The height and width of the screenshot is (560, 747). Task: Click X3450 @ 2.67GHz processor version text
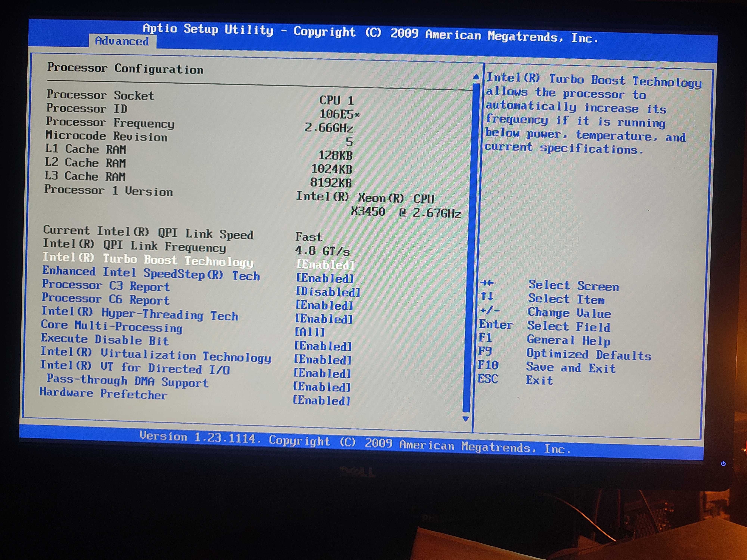tap(406, 212)
